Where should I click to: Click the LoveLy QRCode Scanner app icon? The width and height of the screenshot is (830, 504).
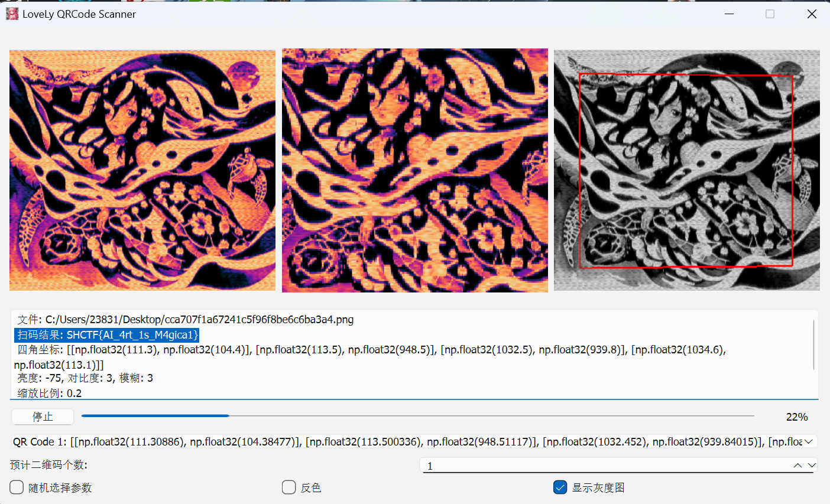point(12,14)
